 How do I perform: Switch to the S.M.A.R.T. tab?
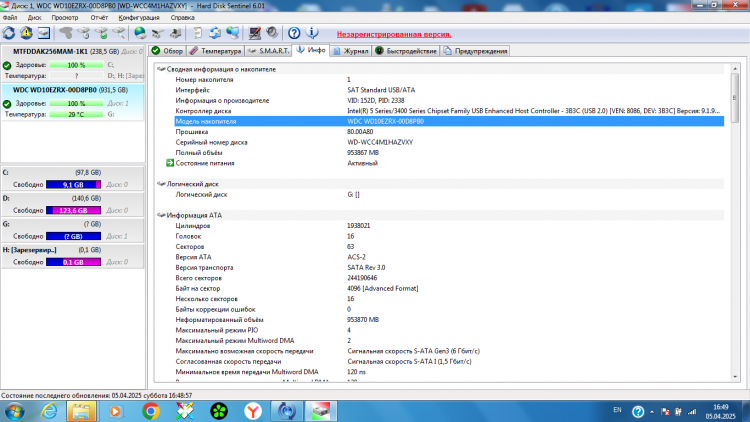pos(268,51)
